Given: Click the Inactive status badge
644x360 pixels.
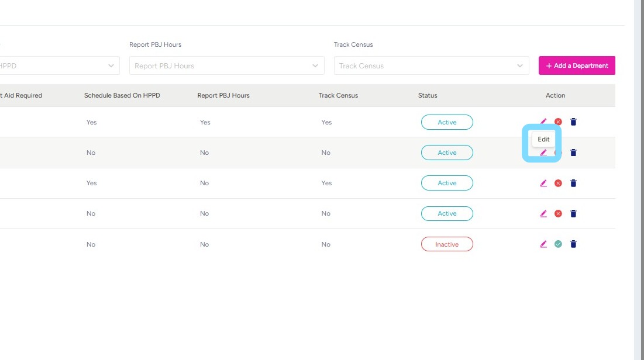Looking at the screenshot, I should 447,244.
